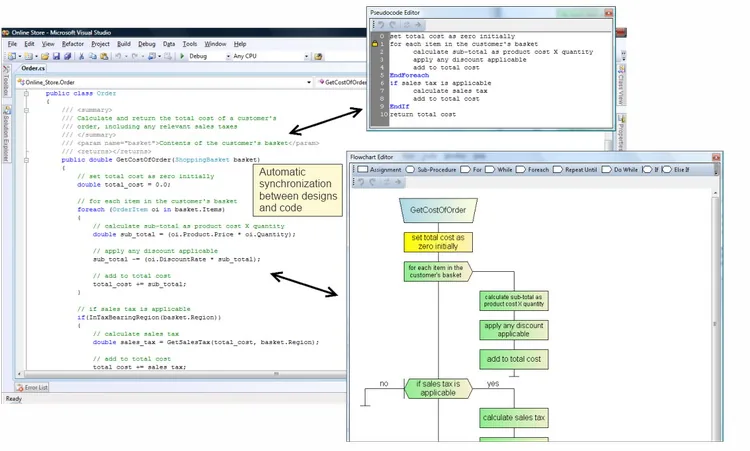Select the Assignment shape tool
Viewport: 750px width, 451px height.
click(x=380, y=170)
